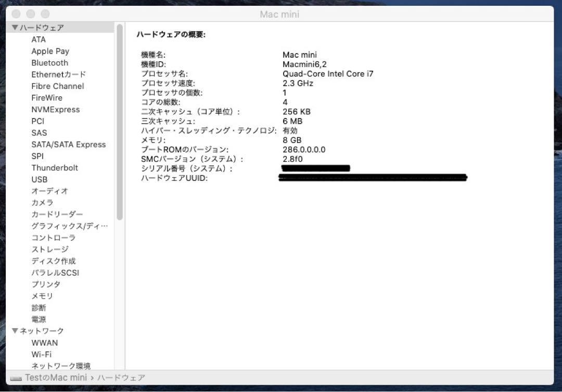The image size is (562, 392).
Task: Open プリンタ in the sidebar
Action: (46, 284)
